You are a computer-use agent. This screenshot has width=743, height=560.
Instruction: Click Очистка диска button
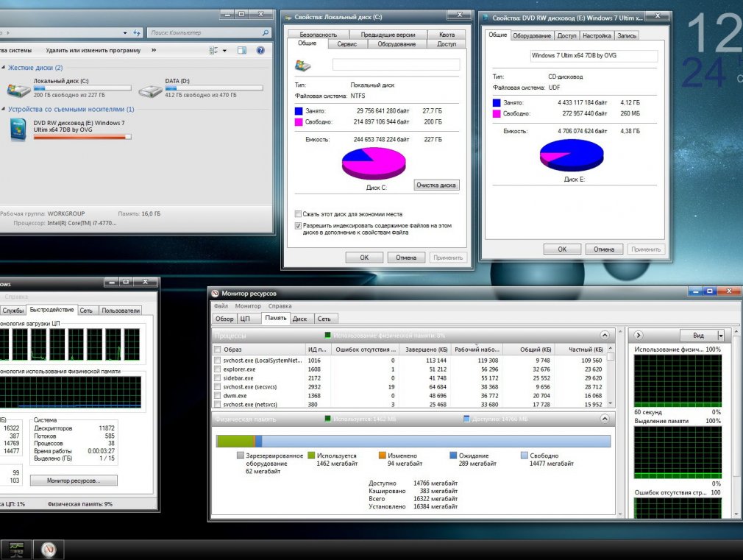coord(436,185)
